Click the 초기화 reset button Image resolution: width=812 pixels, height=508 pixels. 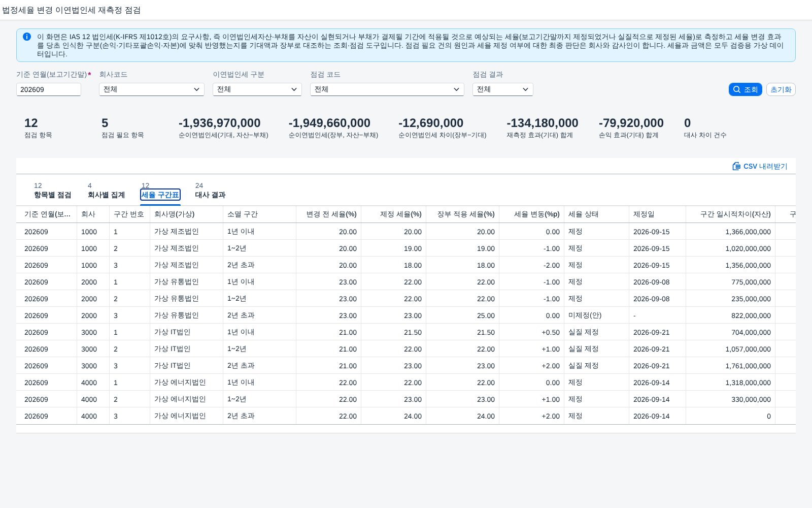point(781,89)
